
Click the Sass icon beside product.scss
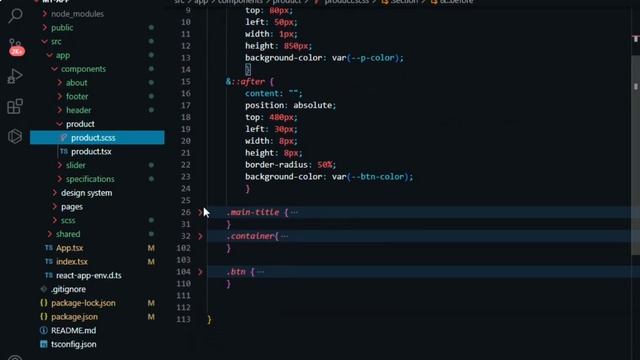click(64, 138)
